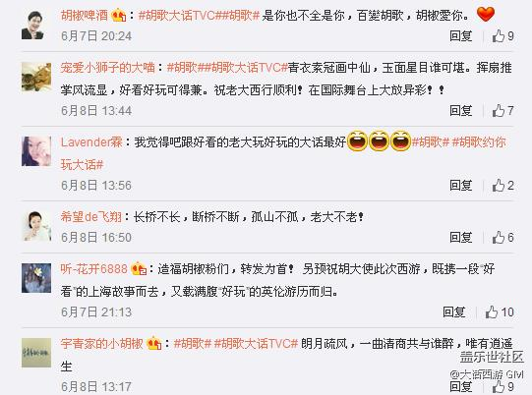
Task: Reply to the 6月8日 13:44 comment
Action: tap(461, 110)
